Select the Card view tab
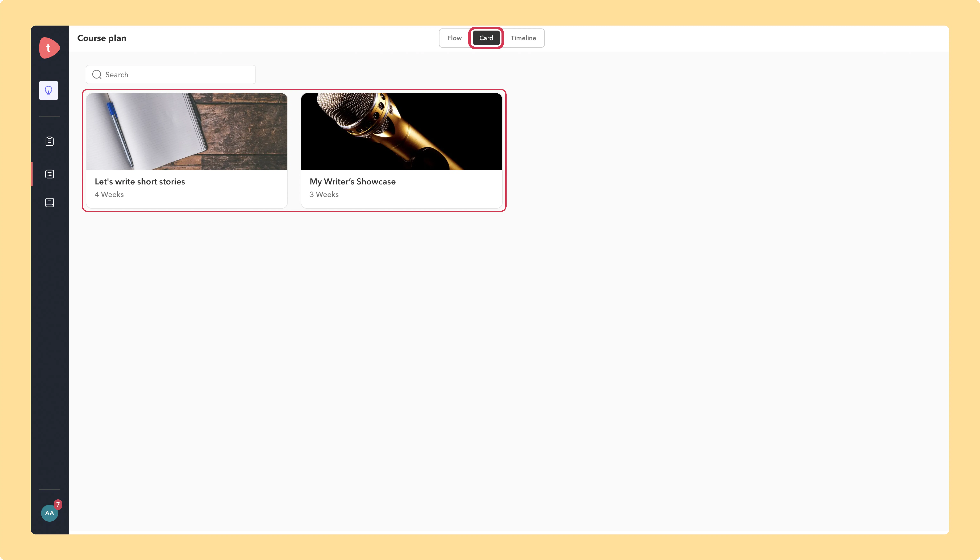This screenshot has height=560, width=980. point(486,38)
